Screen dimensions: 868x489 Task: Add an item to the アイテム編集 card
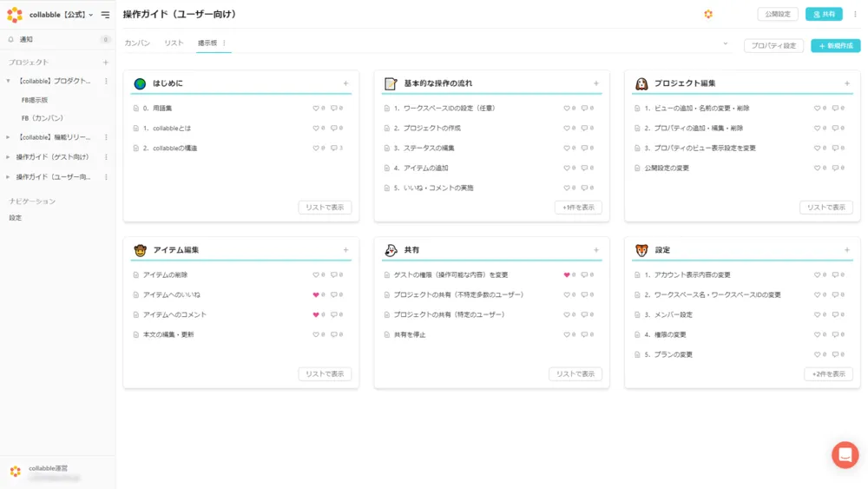pos(345,250)
